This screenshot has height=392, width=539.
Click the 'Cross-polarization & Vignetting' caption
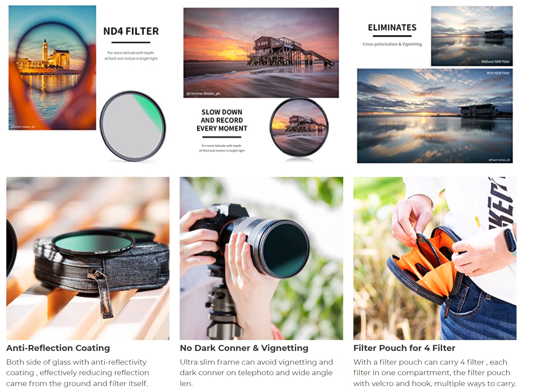coord(392,44)
